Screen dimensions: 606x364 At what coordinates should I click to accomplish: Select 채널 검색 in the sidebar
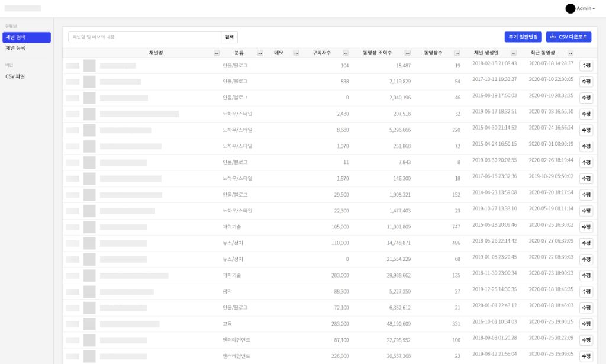point(27,37)
